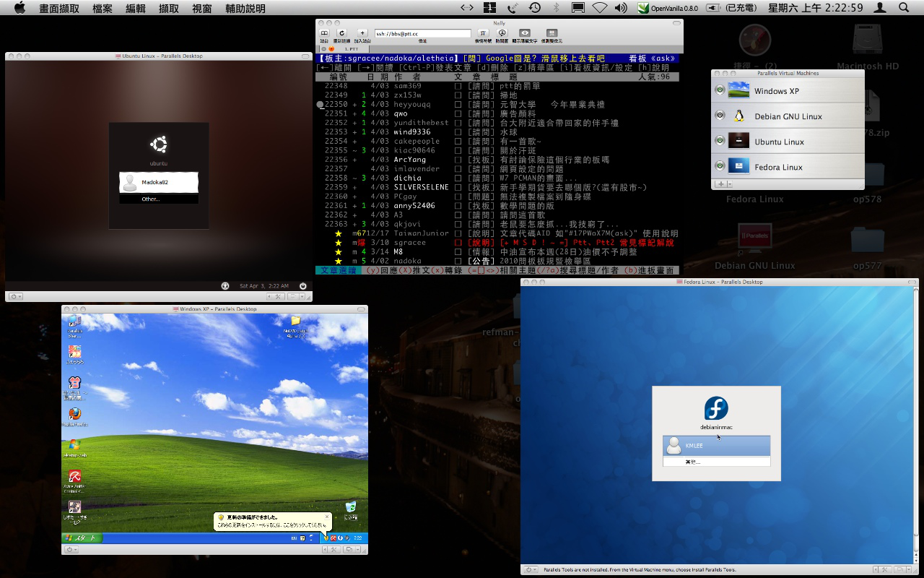Open the 編輯 menu in menu bar
The height and width of the screenshot is (578, 924).
[135, 9]
